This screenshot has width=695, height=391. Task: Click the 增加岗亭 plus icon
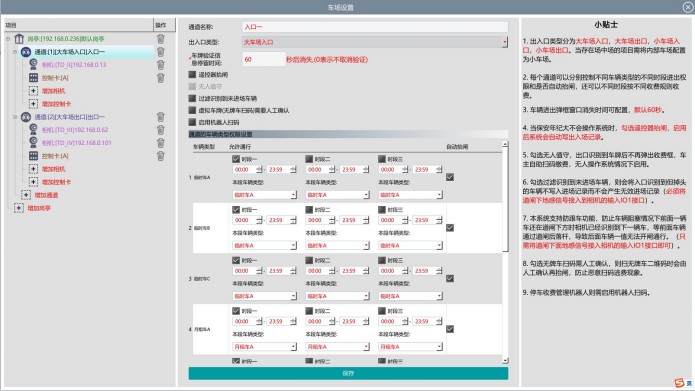19,208
